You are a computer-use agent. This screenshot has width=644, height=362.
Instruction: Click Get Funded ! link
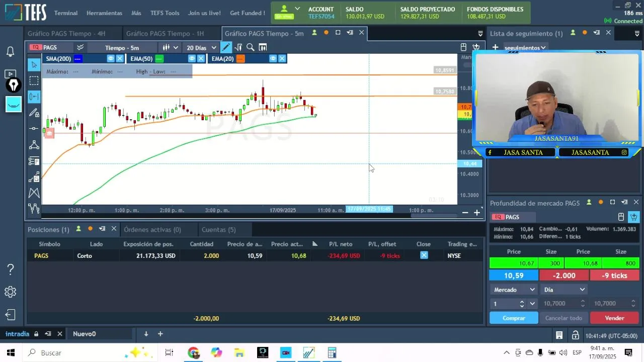pyautogui.click(x=248, y=13)
